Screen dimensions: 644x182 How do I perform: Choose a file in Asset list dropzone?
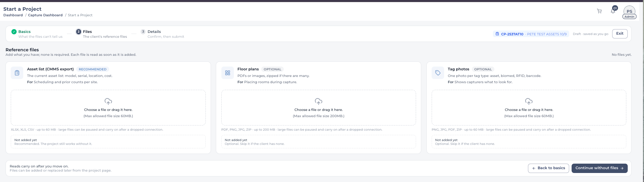pyautogui.click(x=108, y=107)
